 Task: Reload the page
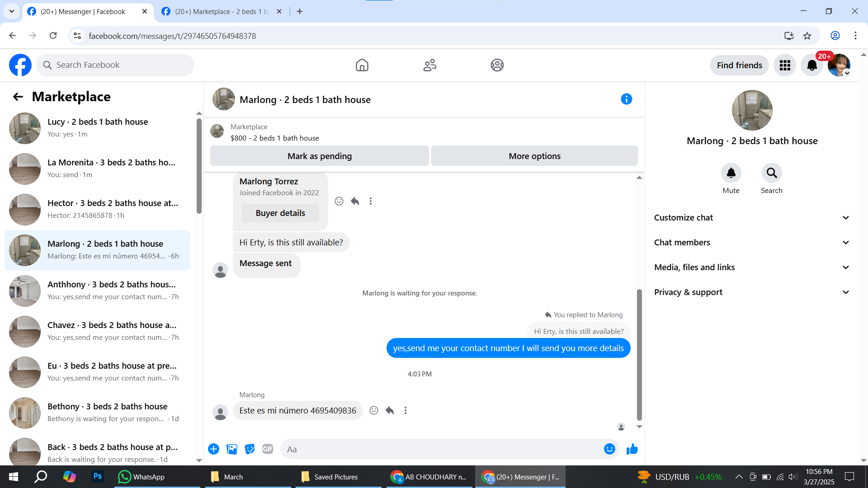[53, 36]
